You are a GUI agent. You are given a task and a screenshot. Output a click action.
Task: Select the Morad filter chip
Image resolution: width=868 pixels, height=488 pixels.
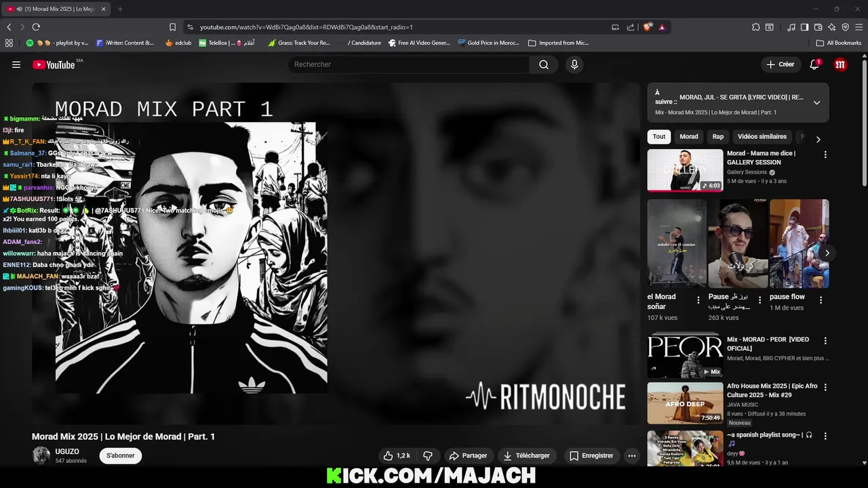click(688, 137)
